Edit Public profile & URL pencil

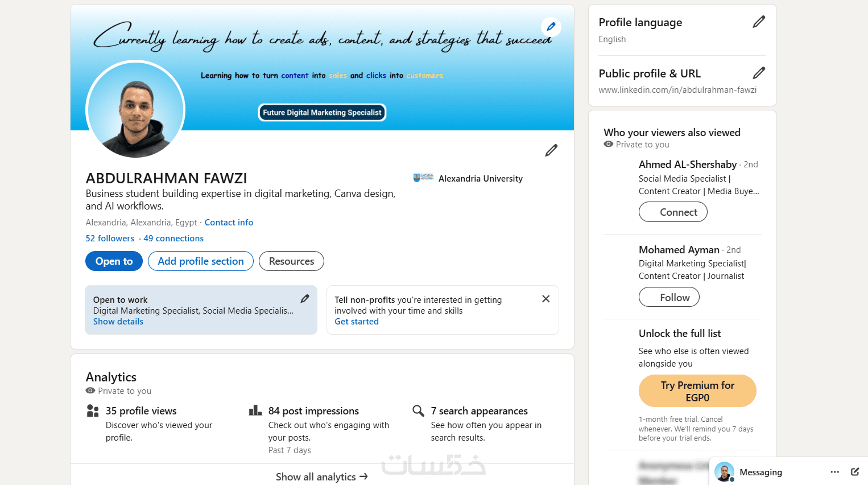(759, 73)
